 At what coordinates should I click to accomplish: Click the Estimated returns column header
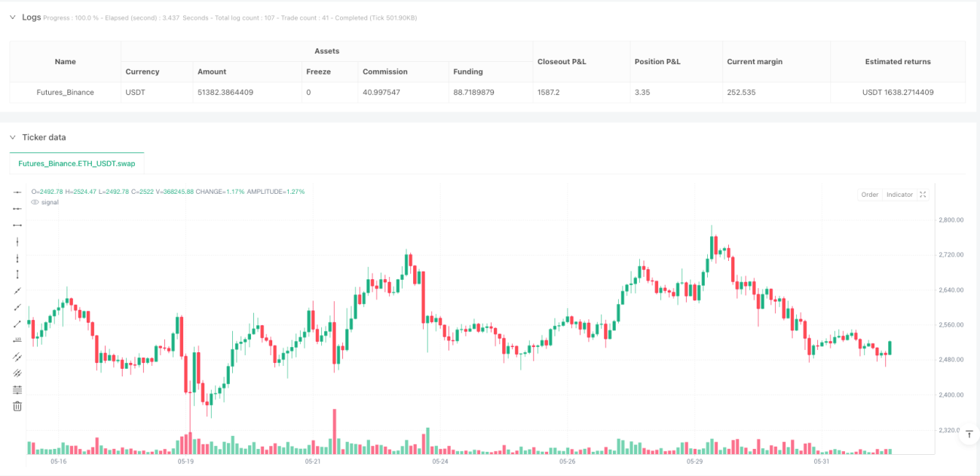tap(897, 62)
